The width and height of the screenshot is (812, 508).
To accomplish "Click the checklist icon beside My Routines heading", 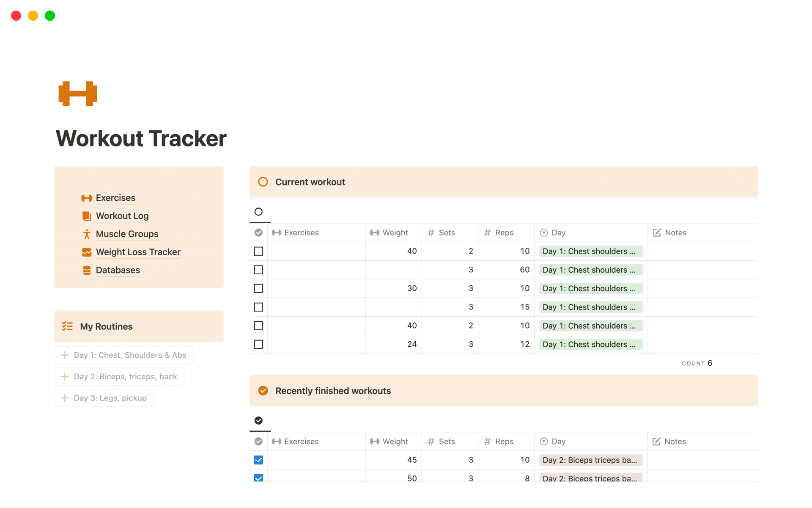I will click(x=67, y=326).
